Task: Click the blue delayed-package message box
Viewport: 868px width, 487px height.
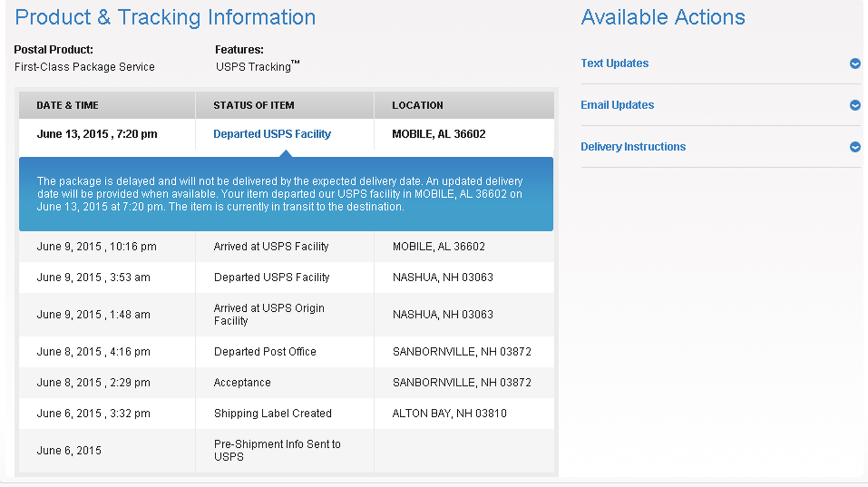Action: [x=286, y=194]
